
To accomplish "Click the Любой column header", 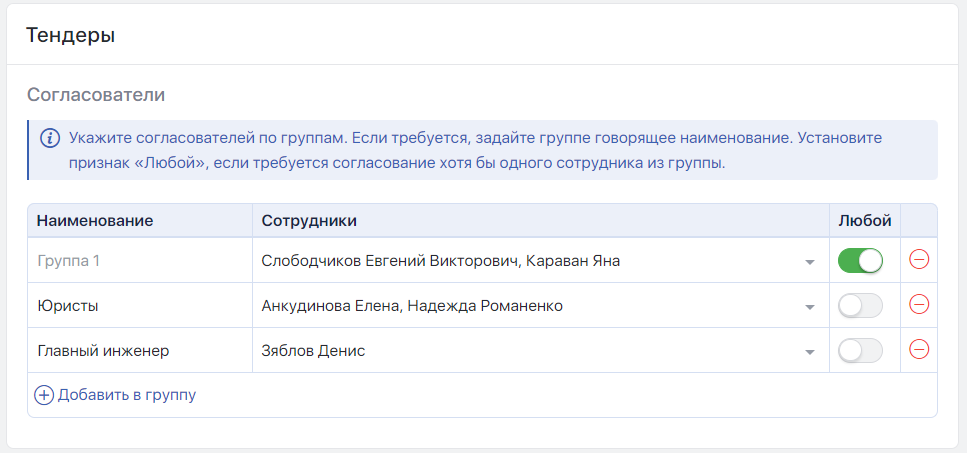I will pos(864,220).
